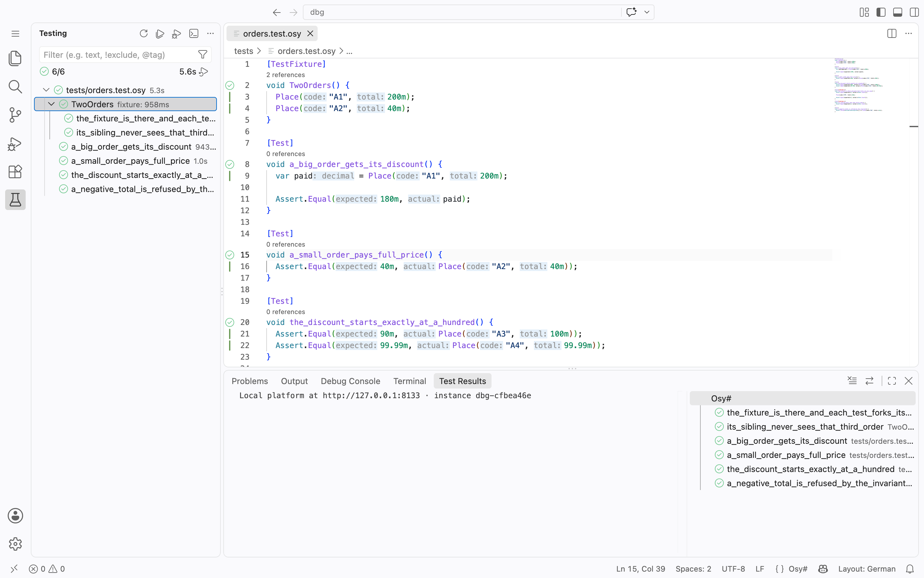Debug all tests in Testing panel
This screenshot has width=924, height=578.
pos(176,34)
